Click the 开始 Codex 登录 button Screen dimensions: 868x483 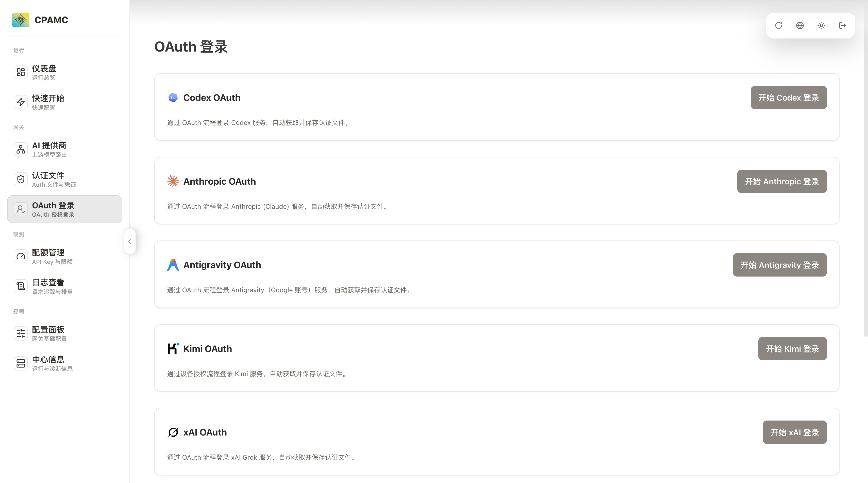pyautogui.click(x=789, y=98)
